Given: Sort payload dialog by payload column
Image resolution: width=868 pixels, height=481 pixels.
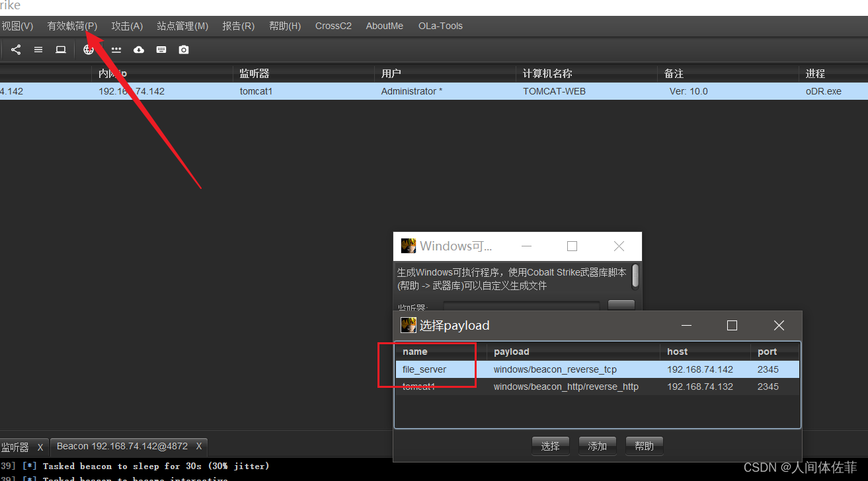Looking at the screenshot, I should click(x=572, y=351).
